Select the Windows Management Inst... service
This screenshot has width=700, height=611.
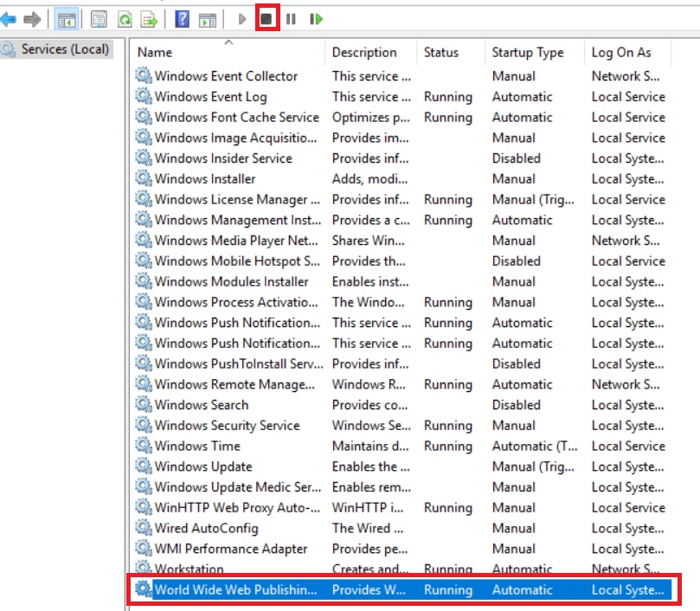[x=402, y=220]
